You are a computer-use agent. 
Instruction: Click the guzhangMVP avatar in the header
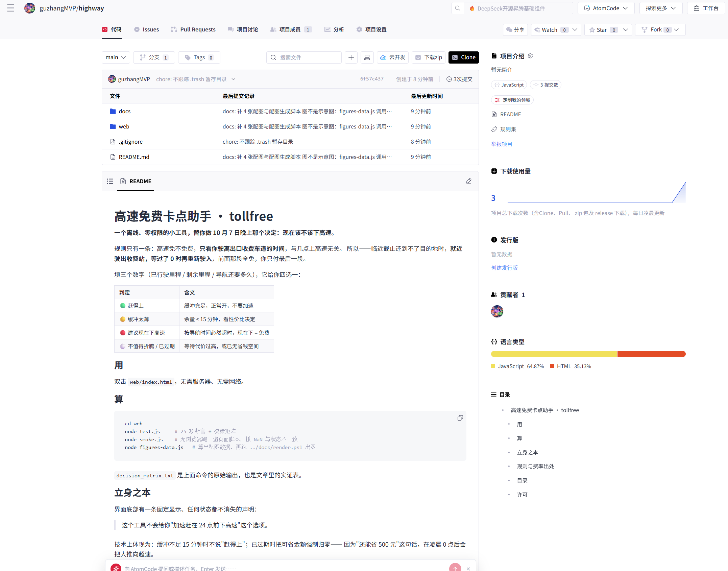click(30, 8)
